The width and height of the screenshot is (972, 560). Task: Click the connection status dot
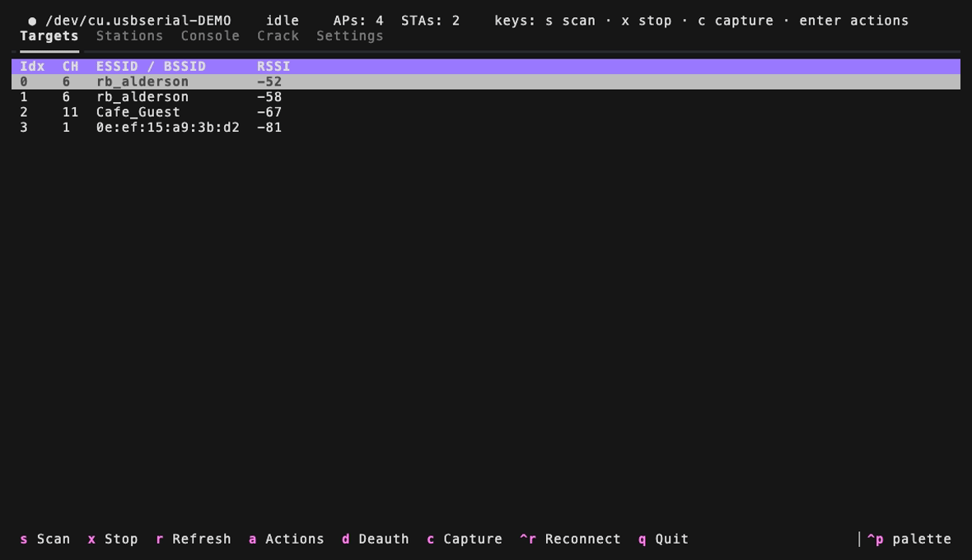(x=32, y=21)
